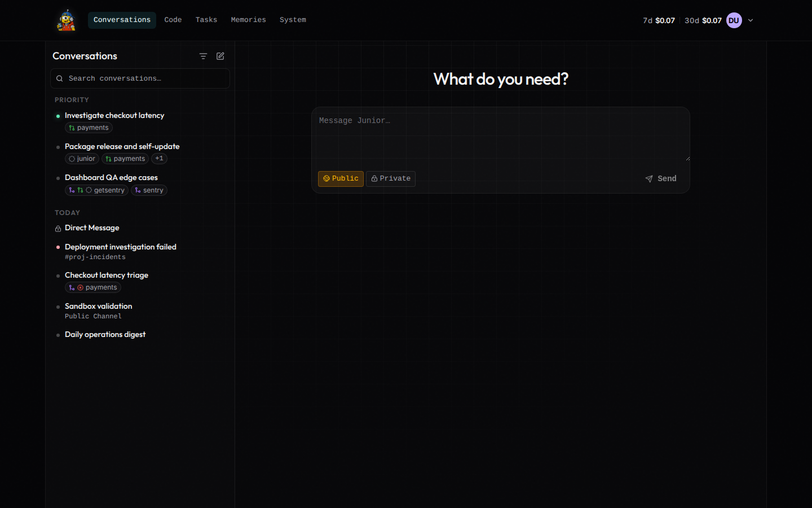Click the sentry tag
This screenshot has height=508, width=812.
point(149,190)
